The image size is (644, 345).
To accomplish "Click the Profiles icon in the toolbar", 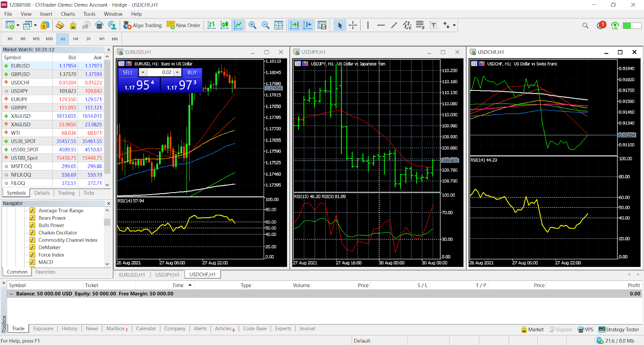I will 27,25.
